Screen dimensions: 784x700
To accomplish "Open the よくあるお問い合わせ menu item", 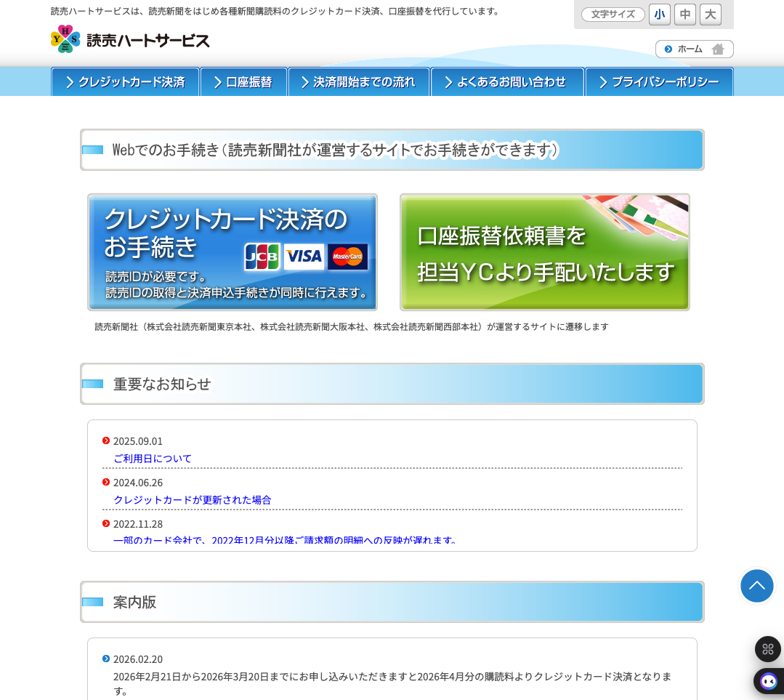I will pos(507,81).
